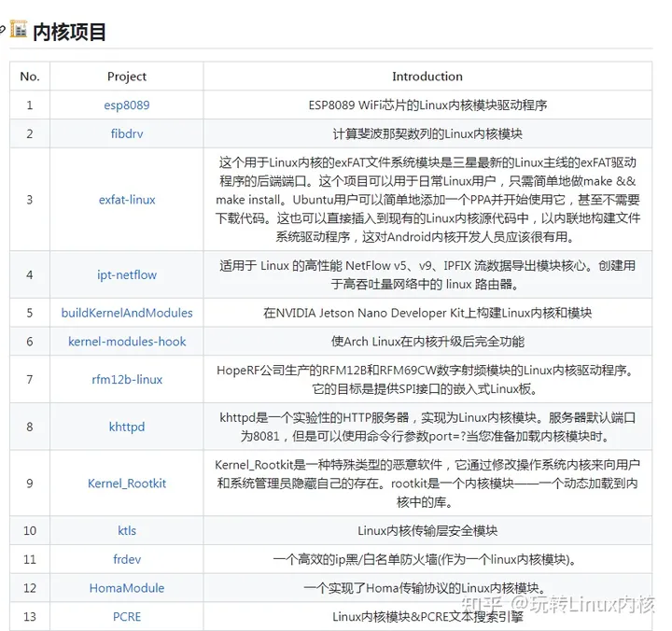Select the Linux内核传输层安全模块 cell
This screenshot has height=631, width=672.
click(427, 531)
